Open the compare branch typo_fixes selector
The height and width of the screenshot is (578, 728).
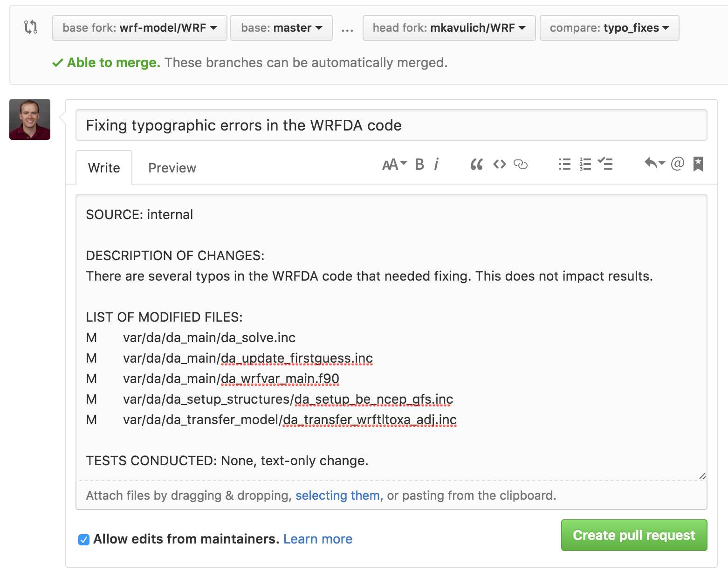click(x=609, y=28)
